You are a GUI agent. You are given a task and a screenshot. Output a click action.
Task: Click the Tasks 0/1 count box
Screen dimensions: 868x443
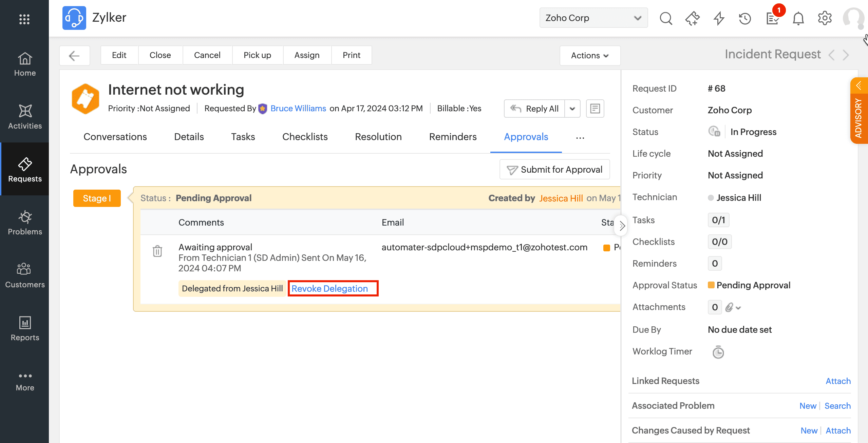pyautogui.click(x=718, y=220)
